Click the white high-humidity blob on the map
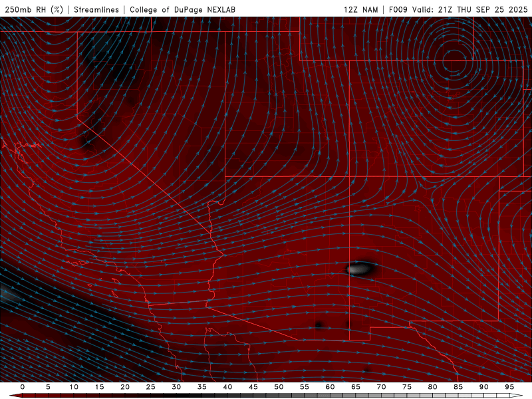Viewport: 532px width, 399px height. pos(359,269)
